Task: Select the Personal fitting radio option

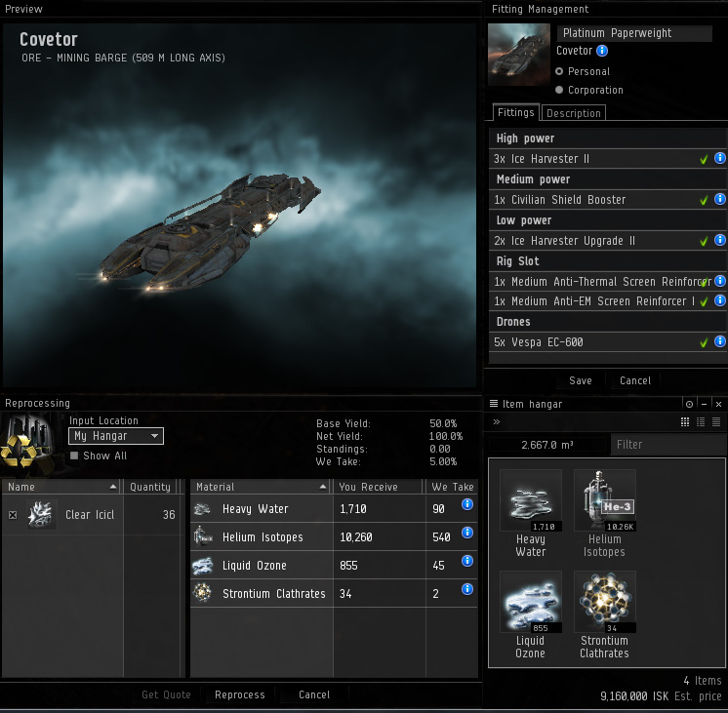Action: click(559, 71)
